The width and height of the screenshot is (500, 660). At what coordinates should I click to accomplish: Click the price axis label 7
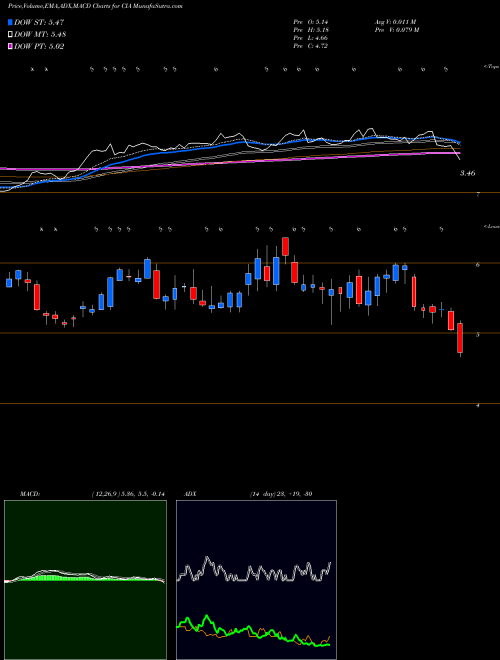(478, 194)
